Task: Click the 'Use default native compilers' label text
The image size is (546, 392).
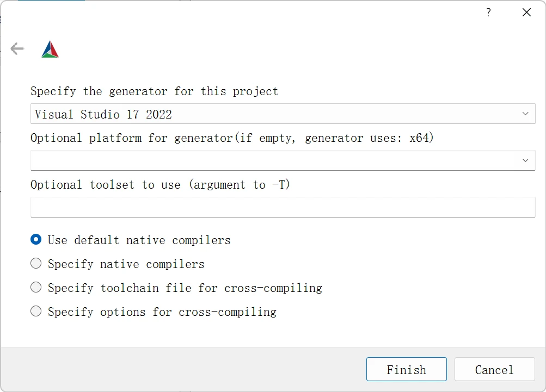Action: pos(139,240)
